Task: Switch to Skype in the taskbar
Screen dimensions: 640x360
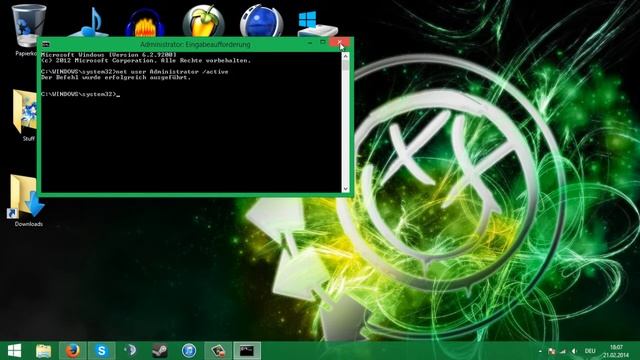Action: pos(101,351)
